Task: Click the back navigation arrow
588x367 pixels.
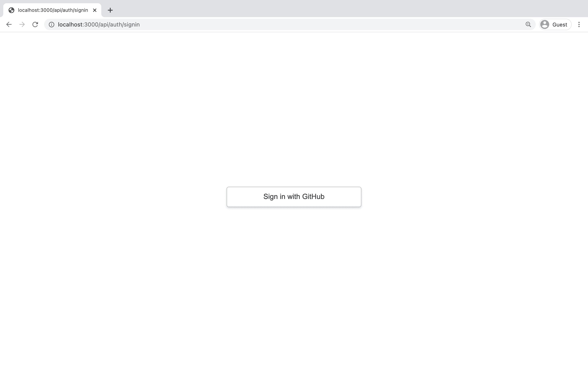Action: (x=8, y=24)
